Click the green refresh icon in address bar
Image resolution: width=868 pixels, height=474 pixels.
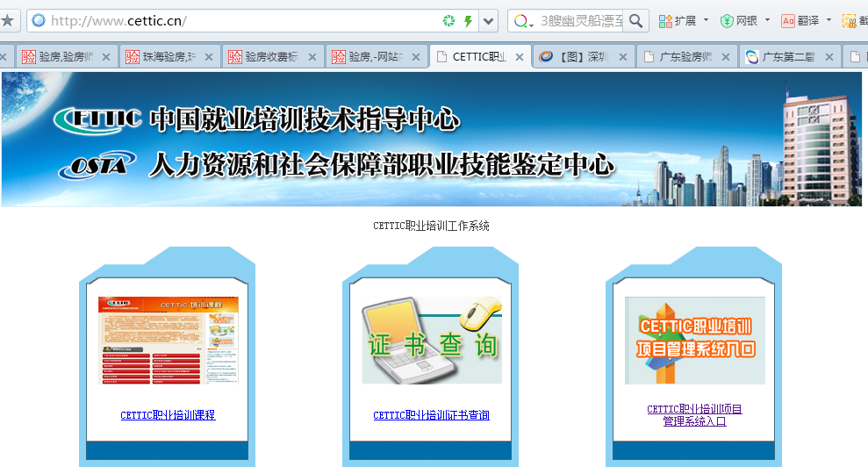click(448, 21)
